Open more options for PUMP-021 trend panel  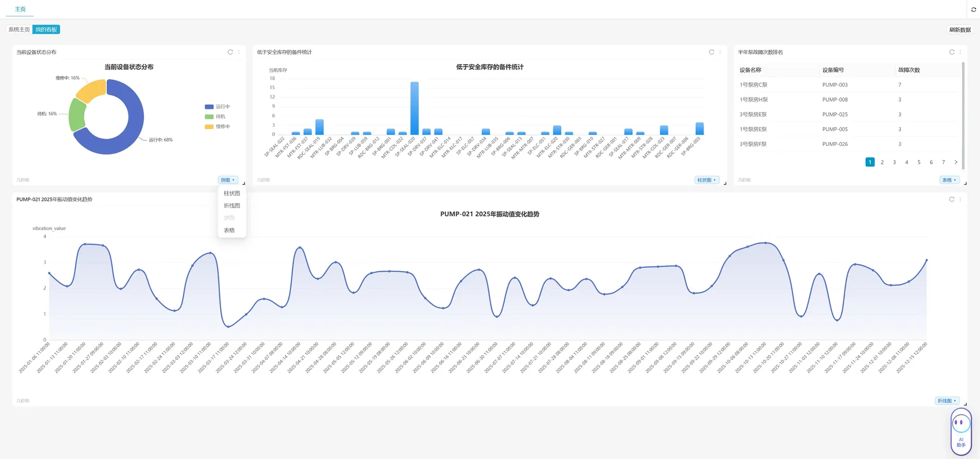click(960, 199)
